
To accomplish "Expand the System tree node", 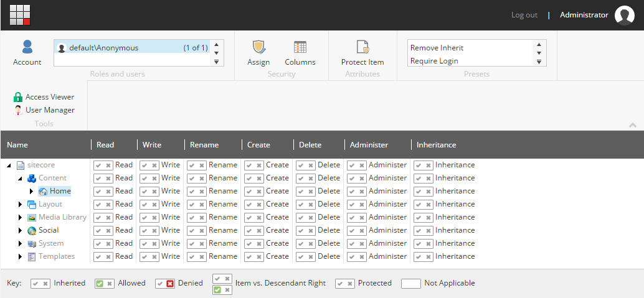I will pyautogui.click(x=20, y=244).
